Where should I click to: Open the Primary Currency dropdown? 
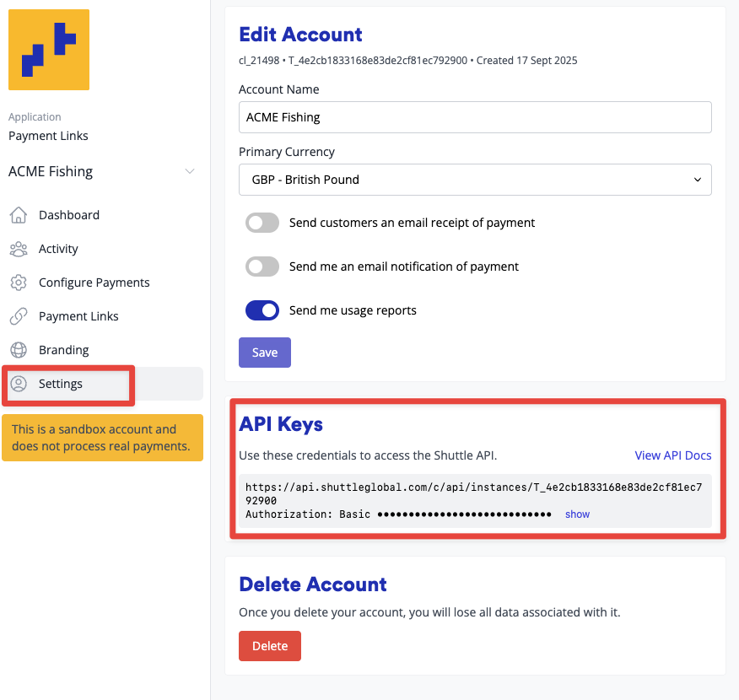(x=475, y=180)
